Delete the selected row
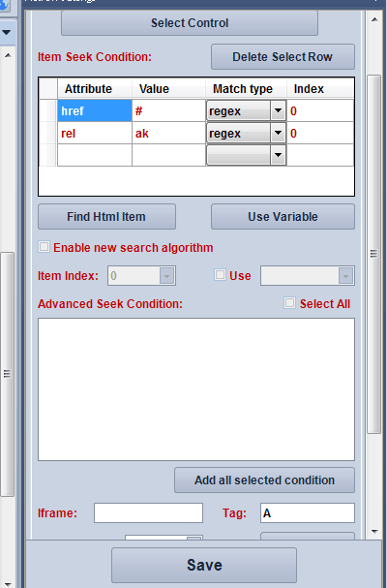The height and width of the screenshot is (588, 387). pos(283,56)
